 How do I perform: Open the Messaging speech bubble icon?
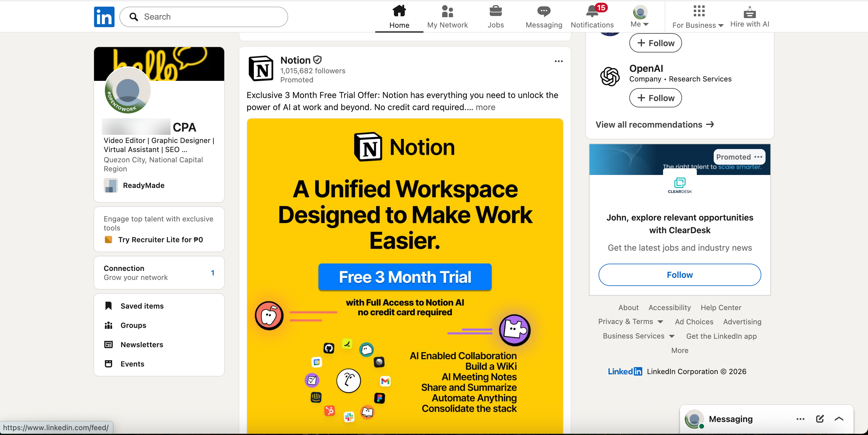pos(543,11)
